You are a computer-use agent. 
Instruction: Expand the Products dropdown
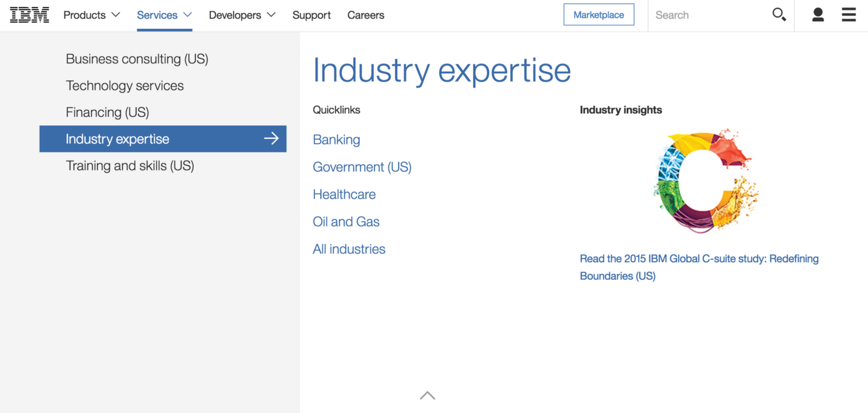[x=92, y=15]
